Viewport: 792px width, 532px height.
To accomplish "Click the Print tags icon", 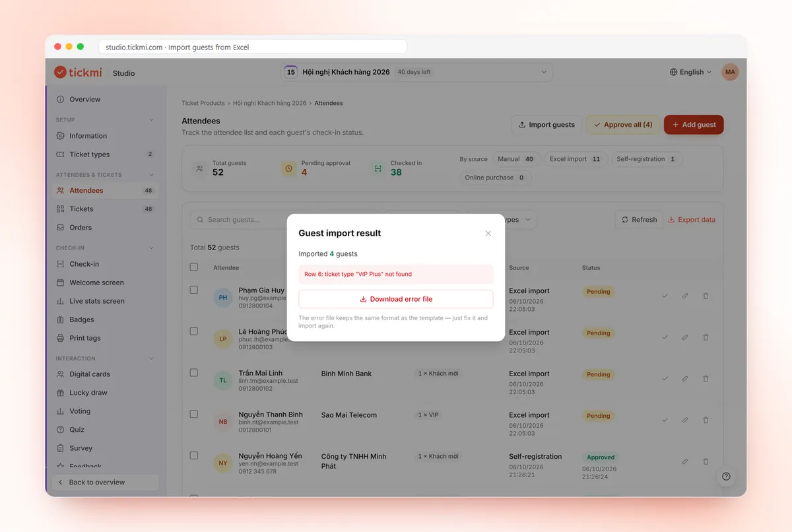I will coord(61,338).
